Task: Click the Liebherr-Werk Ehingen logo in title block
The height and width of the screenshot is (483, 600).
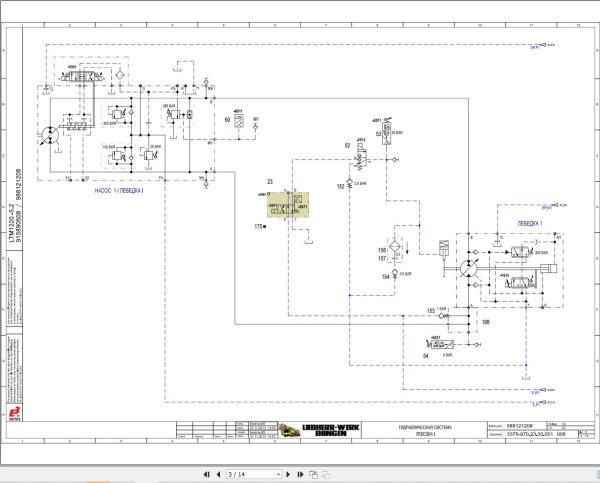Action: click(x=331, y=430)
